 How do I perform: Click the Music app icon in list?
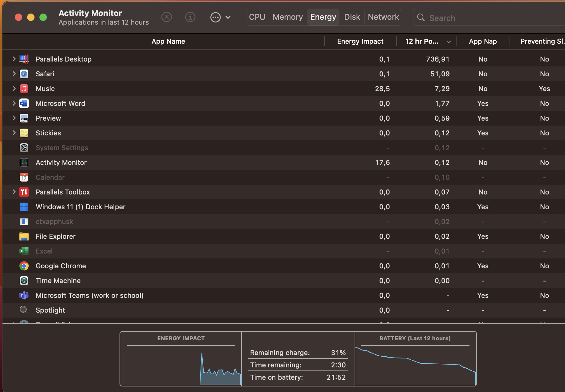point(24,89)
